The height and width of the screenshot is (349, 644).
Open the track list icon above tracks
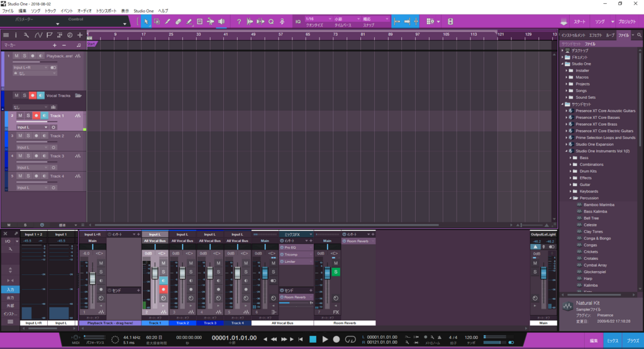(x=6, y=35)
